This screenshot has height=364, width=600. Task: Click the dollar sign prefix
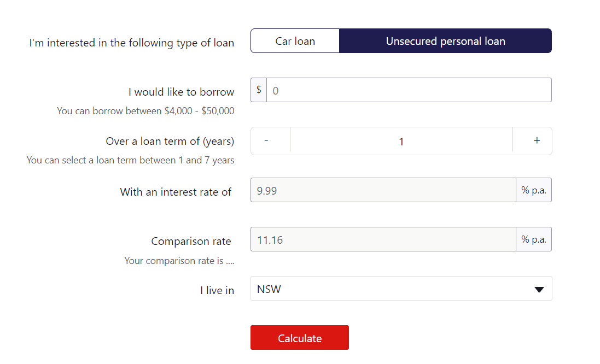[x=259, y=90]
